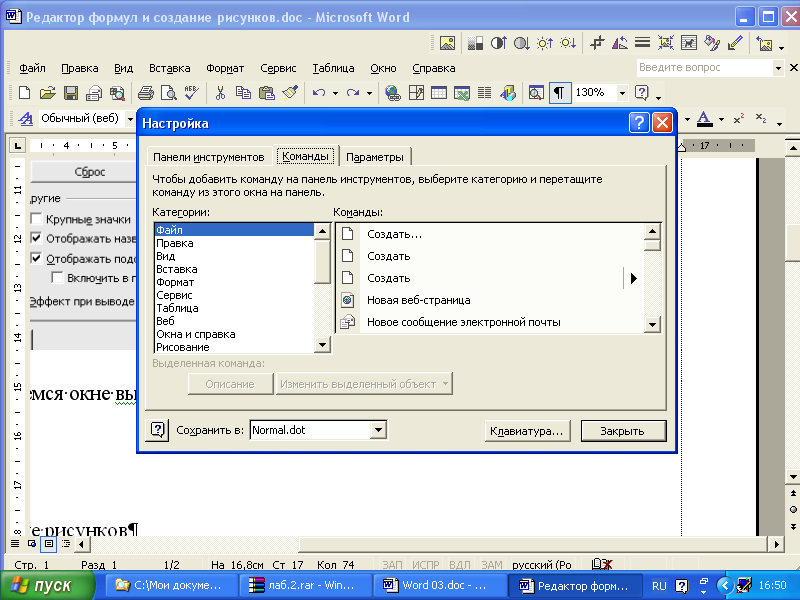Expand the Redo history dropdown arrow

click(369, 93)
